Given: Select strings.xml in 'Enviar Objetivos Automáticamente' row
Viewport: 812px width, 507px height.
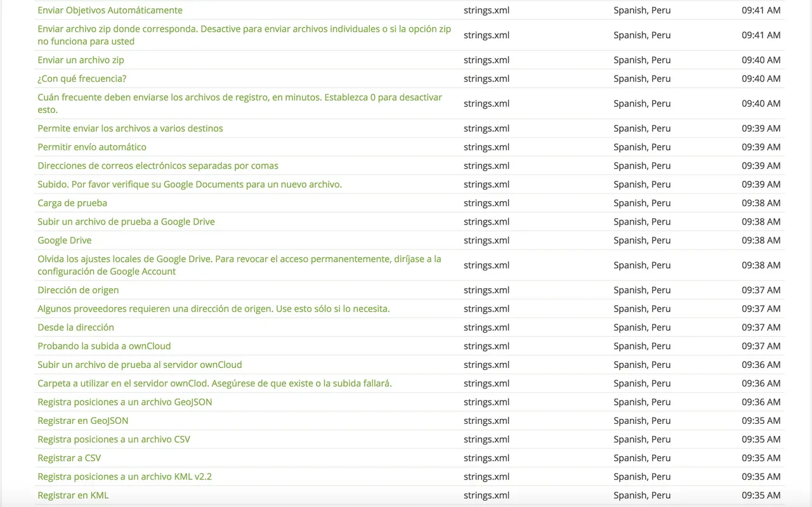Looking at the screenshot, I should (487, 10).
